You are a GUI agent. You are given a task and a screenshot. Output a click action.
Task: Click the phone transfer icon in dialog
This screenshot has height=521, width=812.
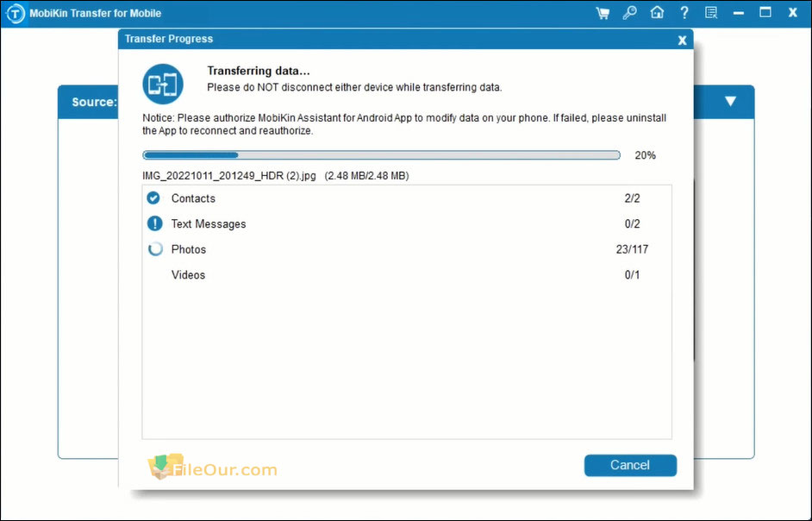point(163,84)
